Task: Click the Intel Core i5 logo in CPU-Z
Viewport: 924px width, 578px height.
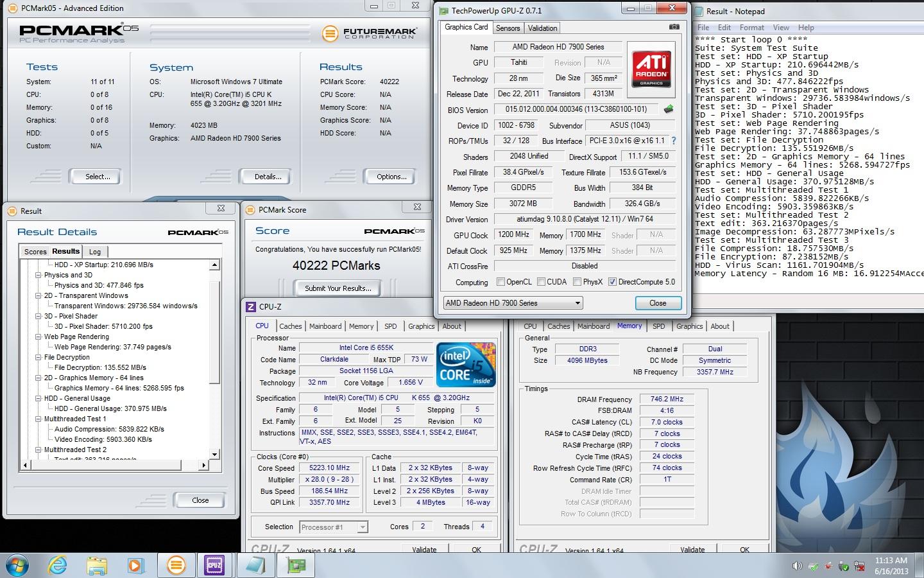Action: click(x=466, y=365)
